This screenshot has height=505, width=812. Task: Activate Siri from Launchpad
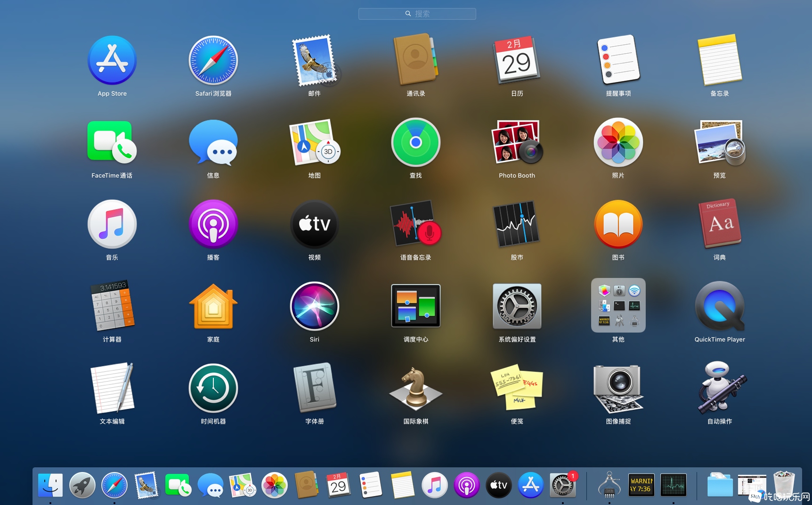(x=315, y=306)
